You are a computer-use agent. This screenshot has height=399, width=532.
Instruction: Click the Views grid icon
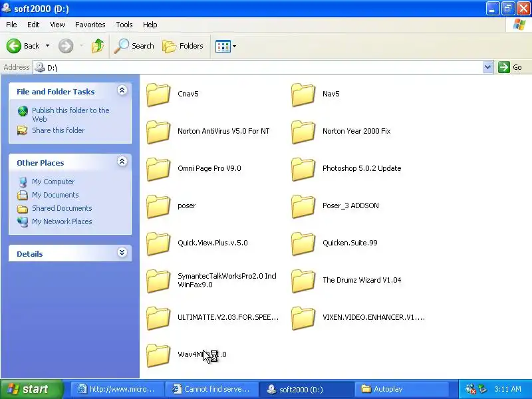coord(223,46)
